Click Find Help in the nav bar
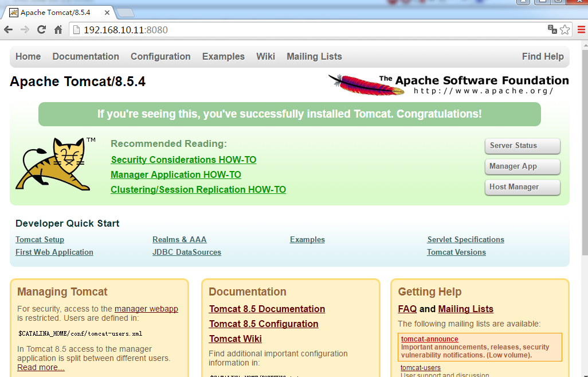 pos(543,56)
